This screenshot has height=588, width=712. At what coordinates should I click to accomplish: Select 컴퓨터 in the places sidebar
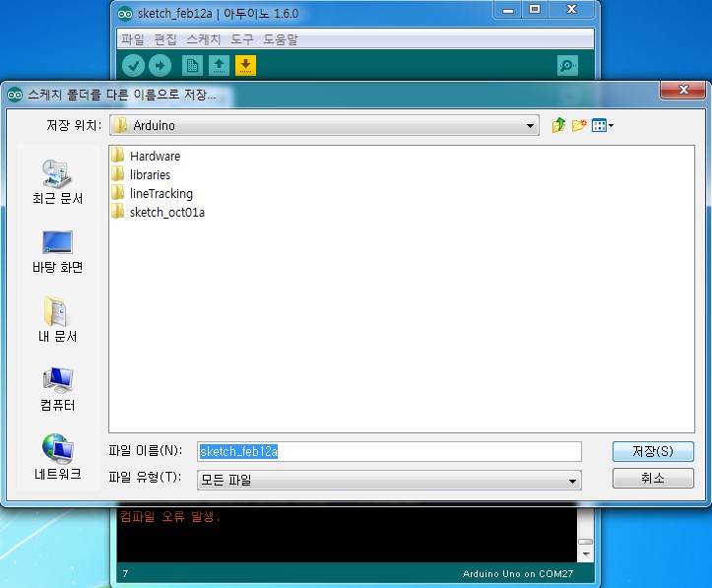tap(57, 389)
